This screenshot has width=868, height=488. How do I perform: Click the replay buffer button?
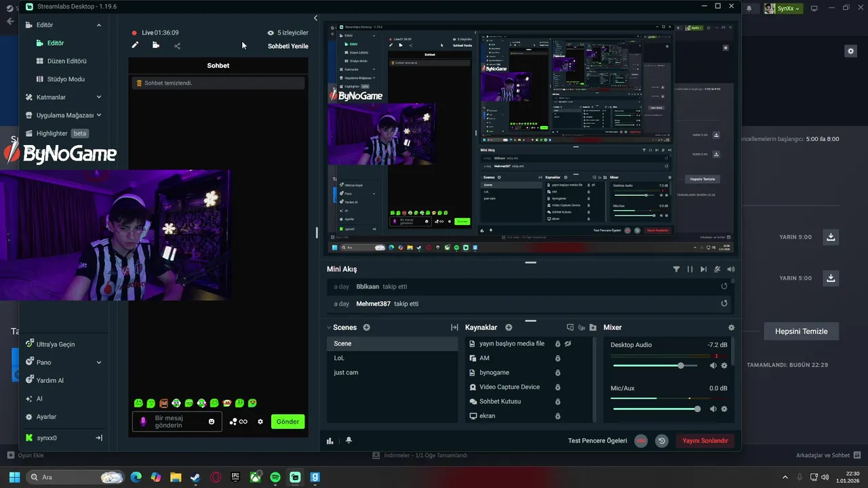(662, 441)
